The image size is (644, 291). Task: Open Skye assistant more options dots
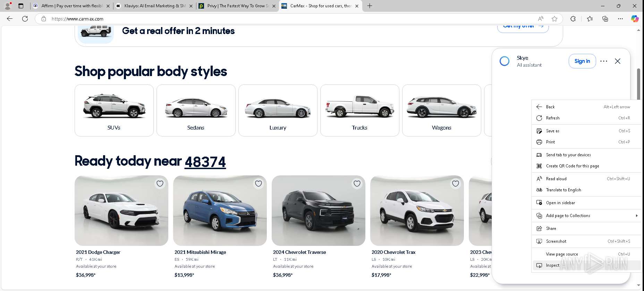(604, 61)
